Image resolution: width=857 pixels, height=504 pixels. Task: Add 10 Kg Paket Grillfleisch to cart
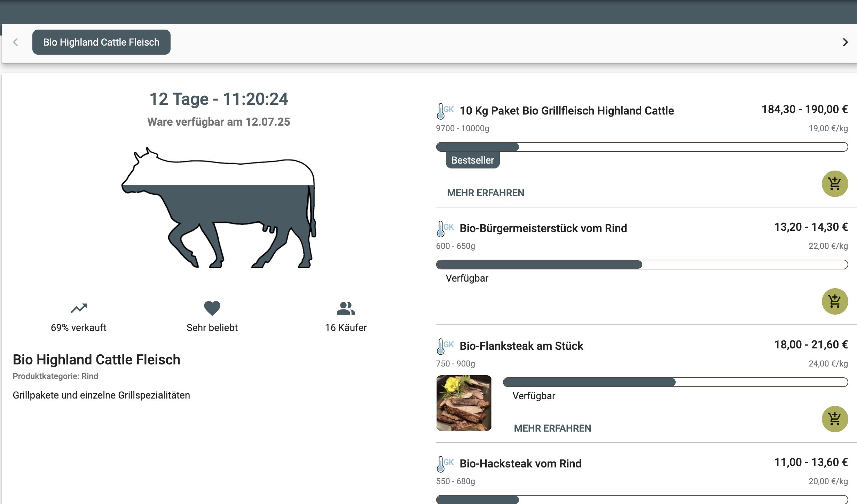coord(835,184)
